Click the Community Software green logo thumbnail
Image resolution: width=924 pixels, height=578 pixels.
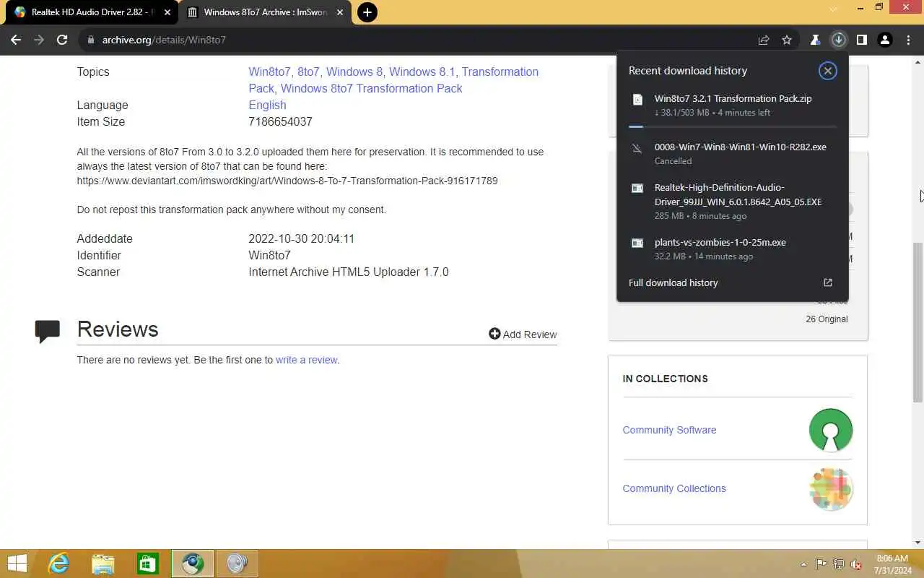click(x=831, y=430)
